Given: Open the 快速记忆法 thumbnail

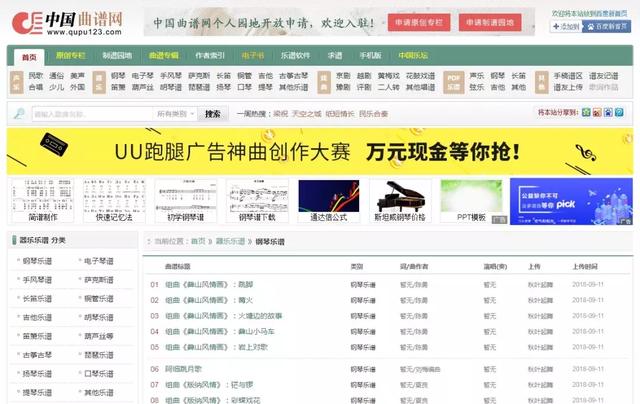Looking at the screenshot, I should click(x=114, y=201).
